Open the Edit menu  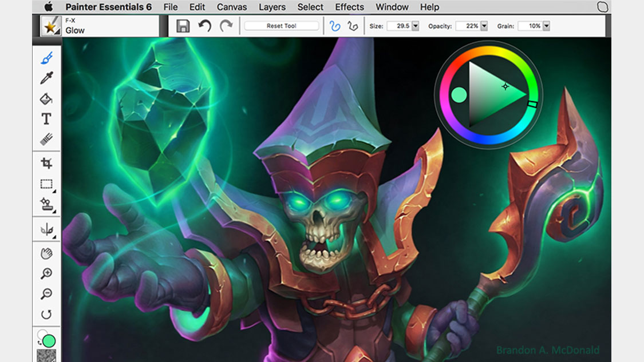click(x=197, y=7)
